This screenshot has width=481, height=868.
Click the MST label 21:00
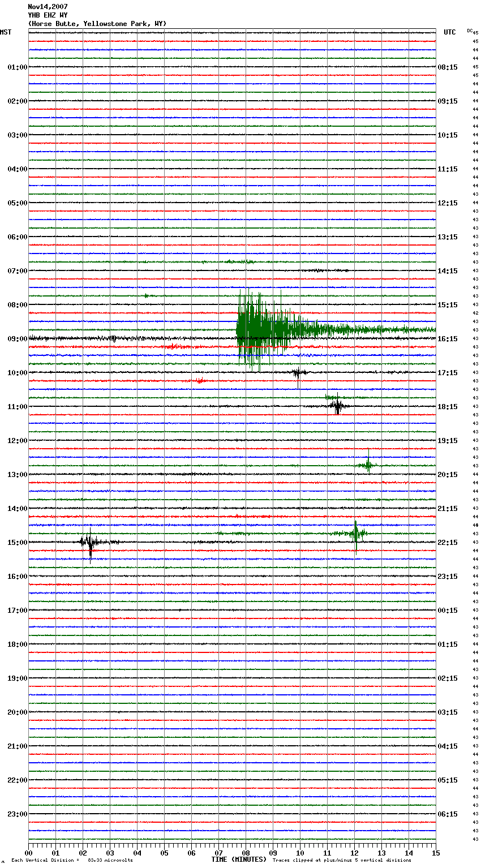tap(17, 746)
